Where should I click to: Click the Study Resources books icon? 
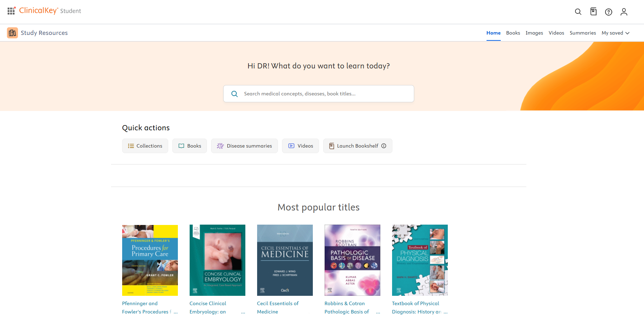tap(12, 33)
